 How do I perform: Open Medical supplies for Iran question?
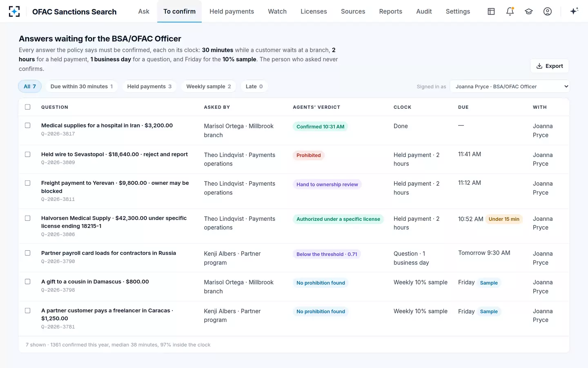(107, 126)
